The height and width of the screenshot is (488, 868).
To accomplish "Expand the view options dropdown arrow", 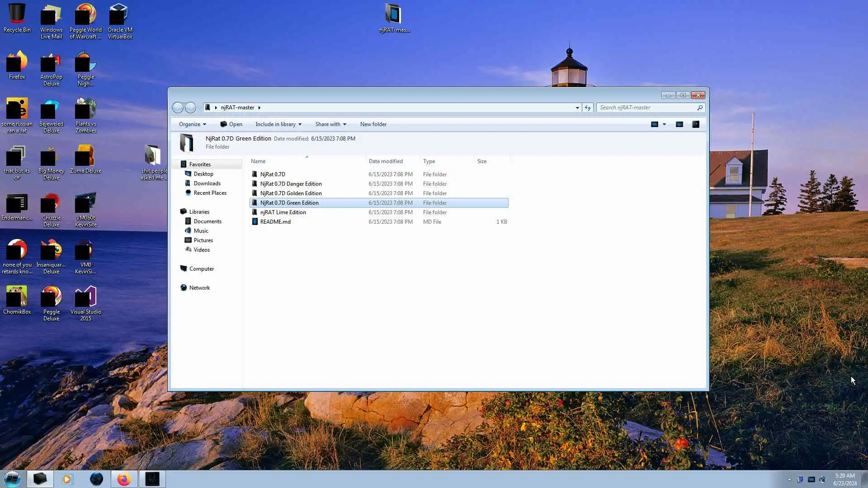I will tap(664, 124).
